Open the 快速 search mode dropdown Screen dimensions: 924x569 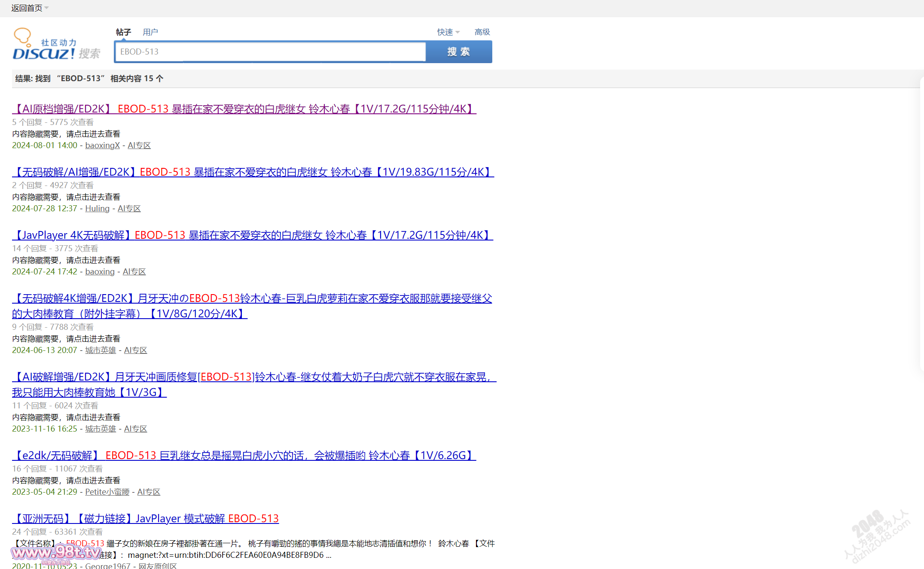tap(448, 32)
